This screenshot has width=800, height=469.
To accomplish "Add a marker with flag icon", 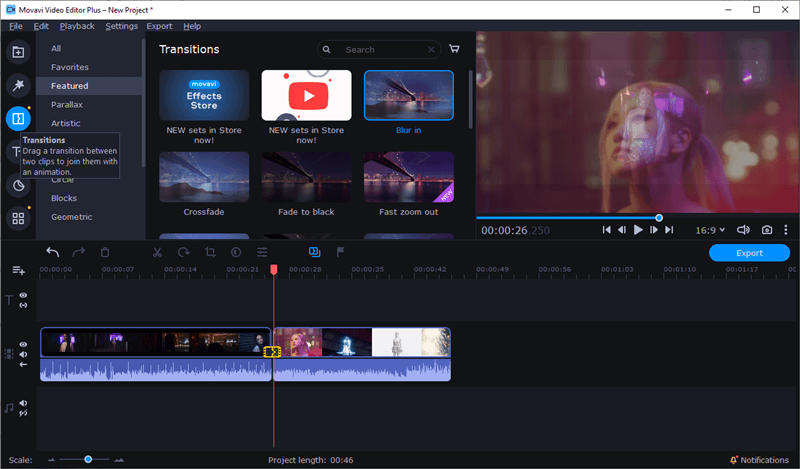I will coord(340,252).
